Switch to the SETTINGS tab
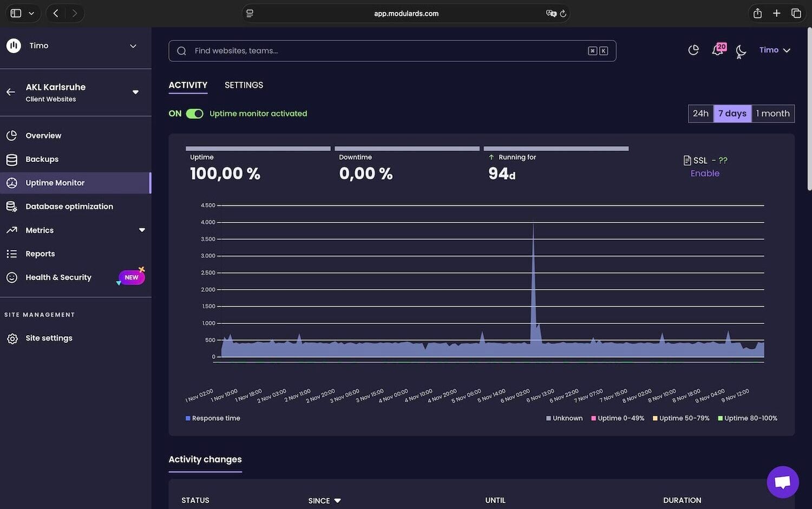The height and width of the screenshot is (509, 812). [244, 85]
